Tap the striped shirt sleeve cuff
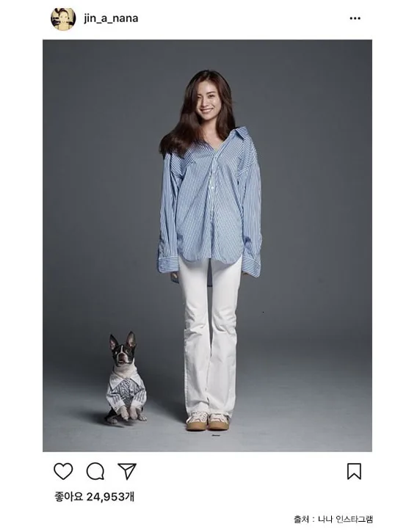The height and width of the screenshot is (532, 420). point(168,265)
